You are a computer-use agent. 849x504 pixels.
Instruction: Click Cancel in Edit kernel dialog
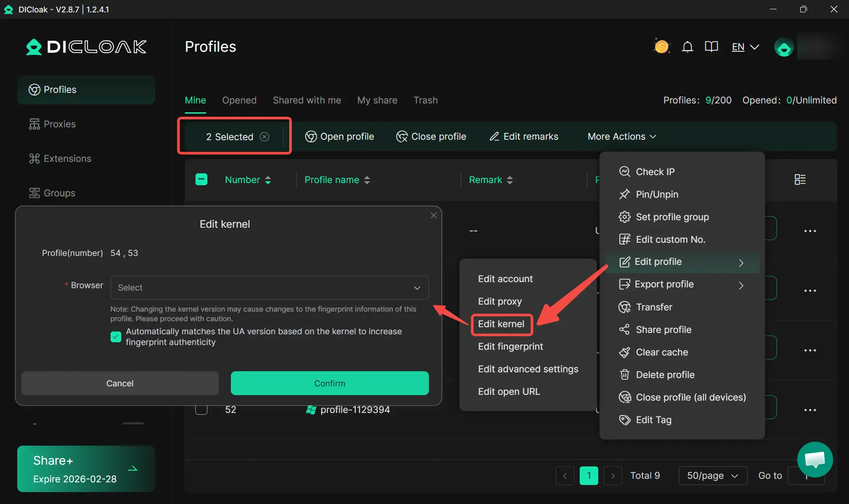120,383
